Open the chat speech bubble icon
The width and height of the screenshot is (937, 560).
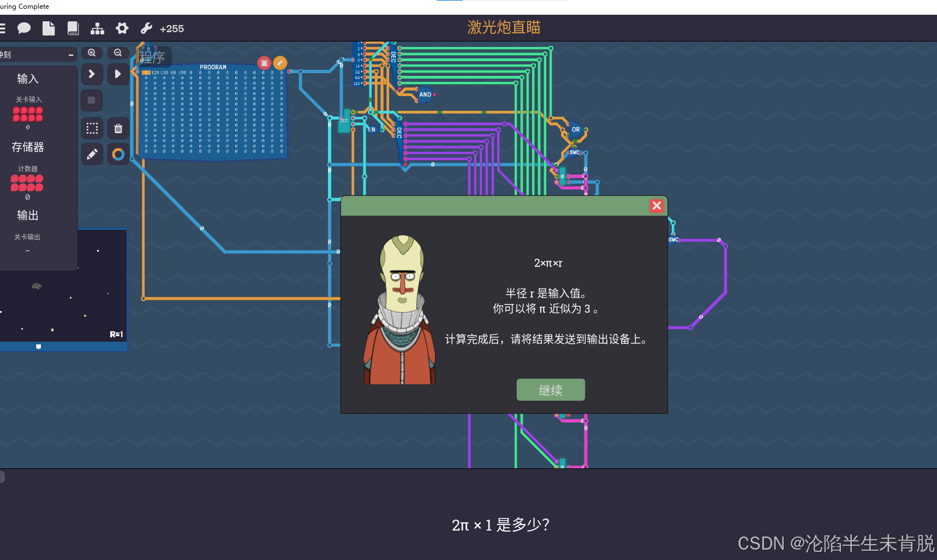24,28
